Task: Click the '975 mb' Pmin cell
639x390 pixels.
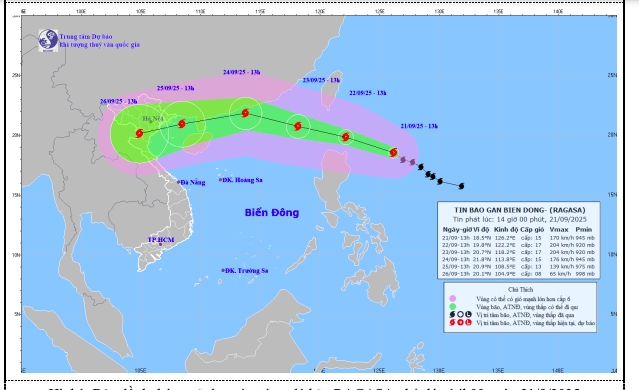Action: pyautogui.click(x=585, y=267)
